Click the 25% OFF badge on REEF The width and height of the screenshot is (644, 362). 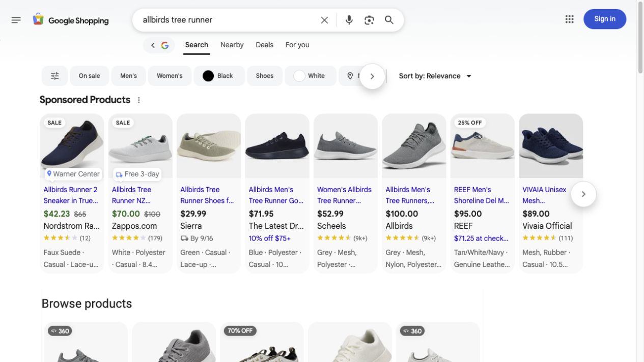[x=470, y=123]
